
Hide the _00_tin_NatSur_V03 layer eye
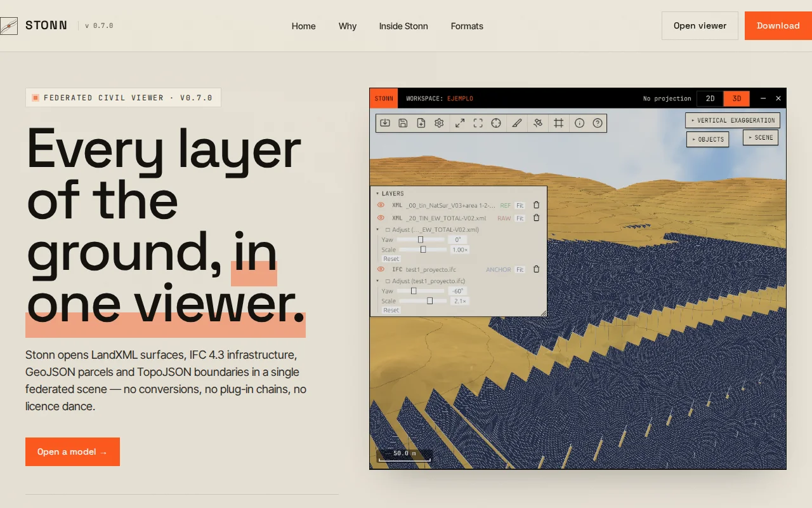(x=381, y=205)
